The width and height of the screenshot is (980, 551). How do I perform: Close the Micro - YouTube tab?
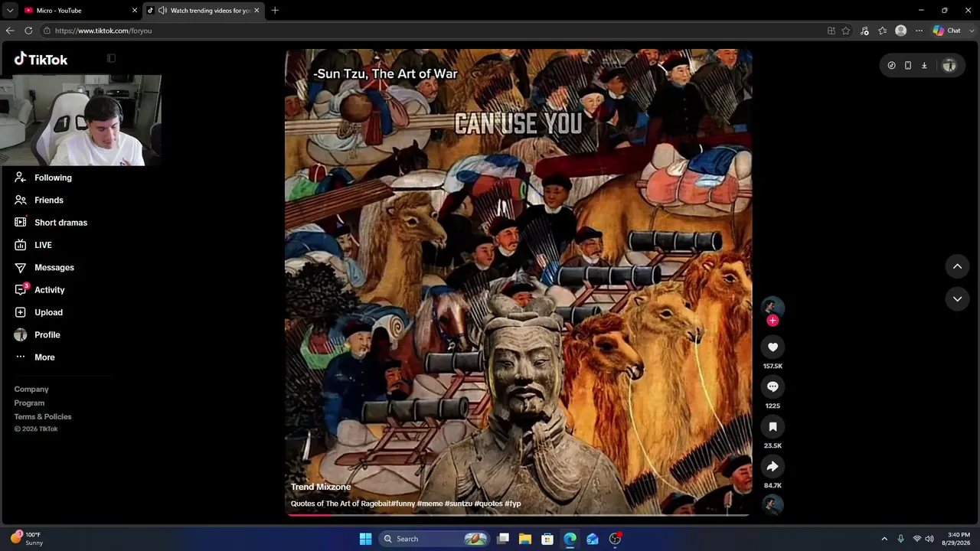(135, 11)
